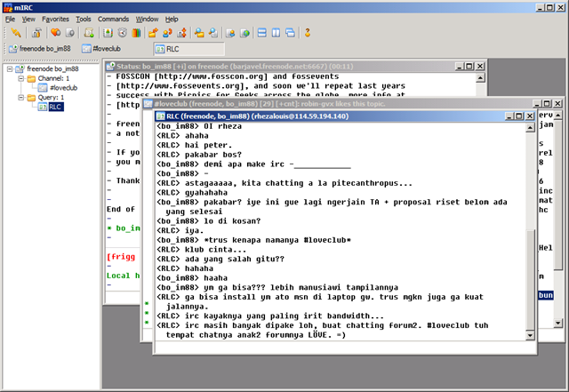Click the Timer clock toolbar icon
The height and width of the screenshot is (392, 569).
[123, 33]
